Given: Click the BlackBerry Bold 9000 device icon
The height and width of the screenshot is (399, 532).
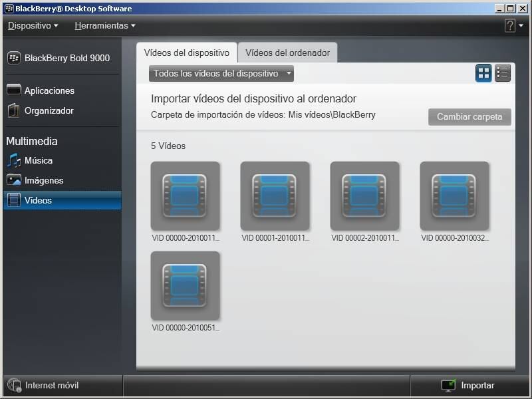Looking at the screenshot, I should [14, 58].
